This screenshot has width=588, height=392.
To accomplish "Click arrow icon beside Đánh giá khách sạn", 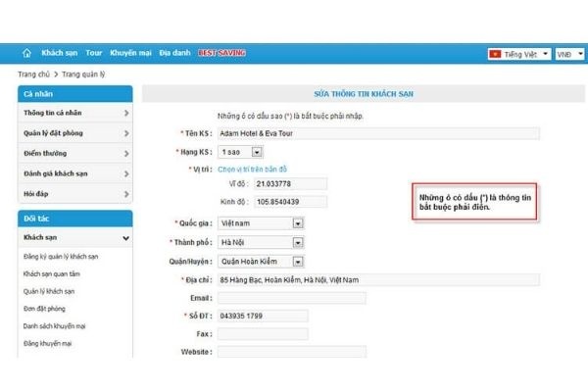I will click(x=126, y=173).
